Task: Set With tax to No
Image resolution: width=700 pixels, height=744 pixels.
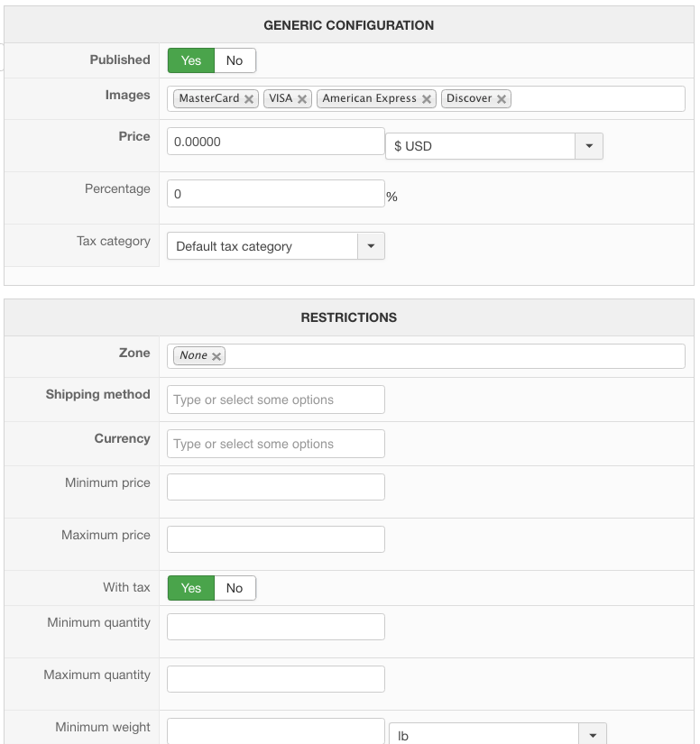Action: tap(235, 588)
